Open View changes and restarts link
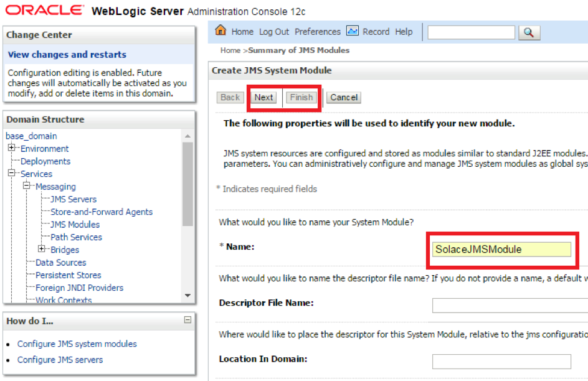588x381 pixels. coord(67,55)
